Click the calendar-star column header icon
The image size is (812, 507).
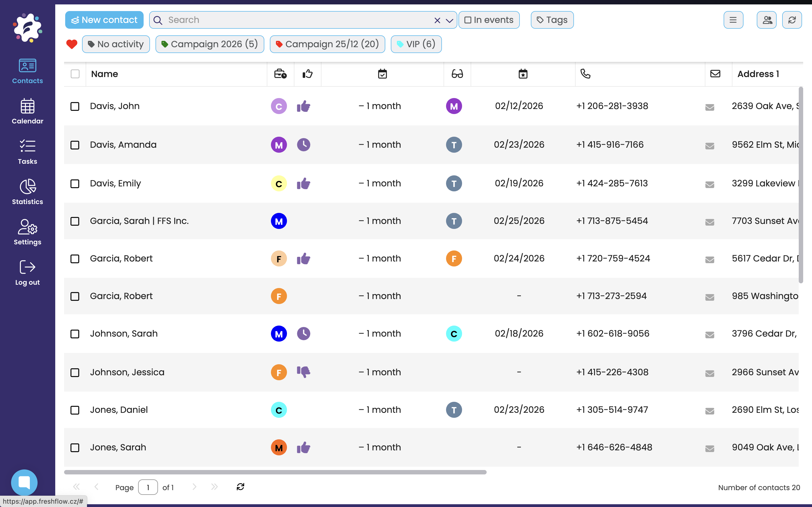(x=523, y=73)
